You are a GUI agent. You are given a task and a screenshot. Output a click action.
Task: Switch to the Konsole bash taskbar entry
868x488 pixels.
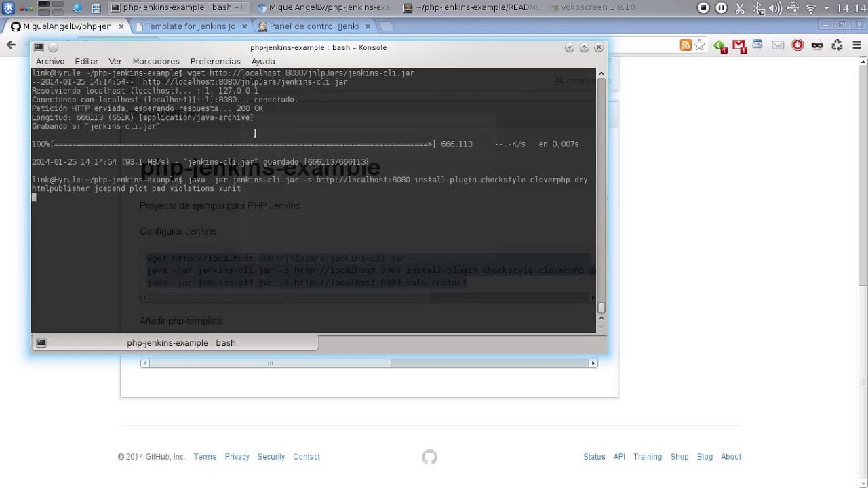pos(178,8)
